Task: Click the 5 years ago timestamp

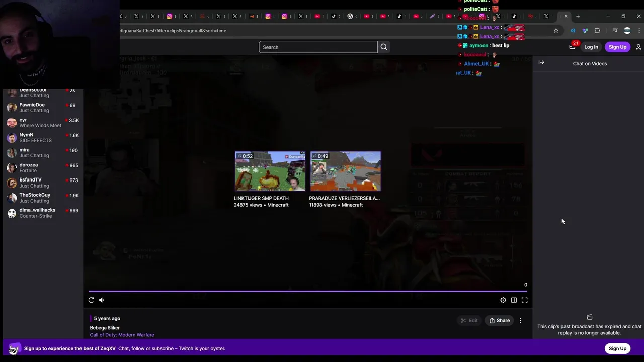Action: pos(107,318)
